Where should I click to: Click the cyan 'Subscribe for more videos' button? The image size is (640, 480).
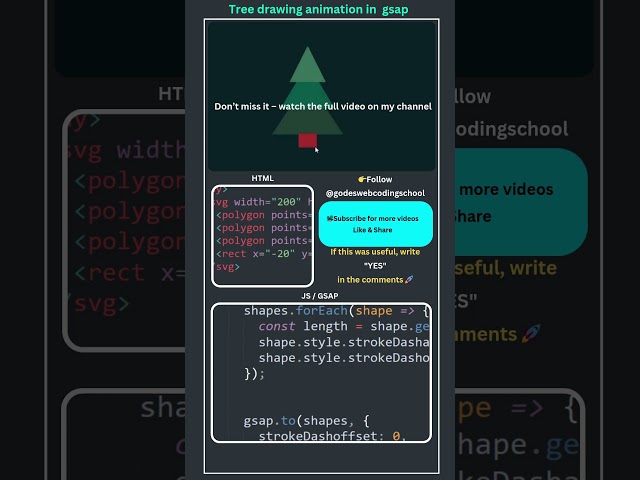pos(376,224)
